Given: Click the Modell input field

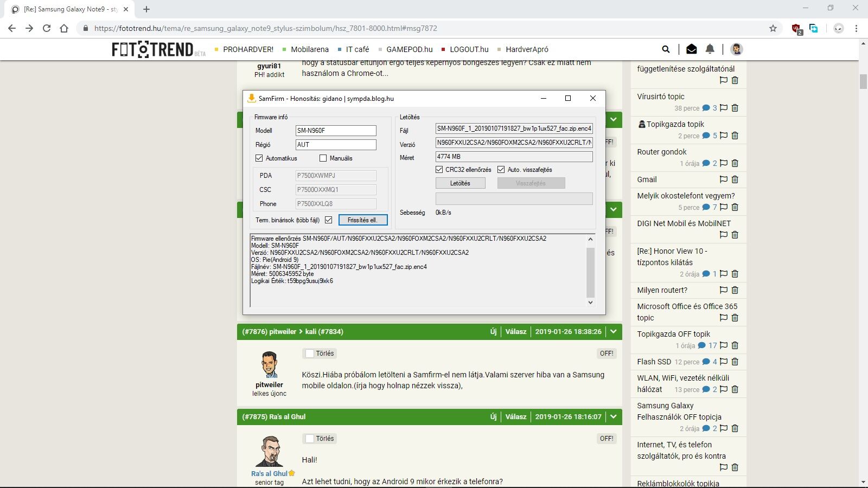Looking at the screenshot, I should point(336,131).
